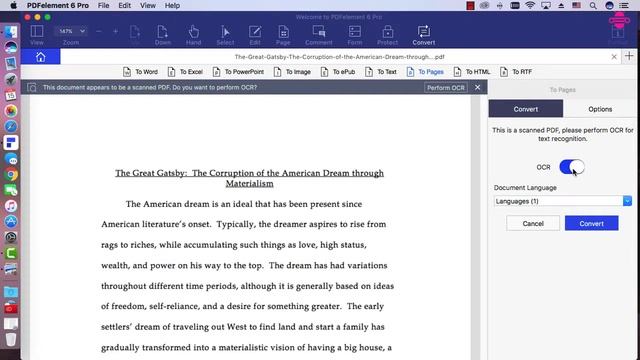Screen dimensions: 640x360
Task: Convert document To Excel
Action: click(185, 72)
